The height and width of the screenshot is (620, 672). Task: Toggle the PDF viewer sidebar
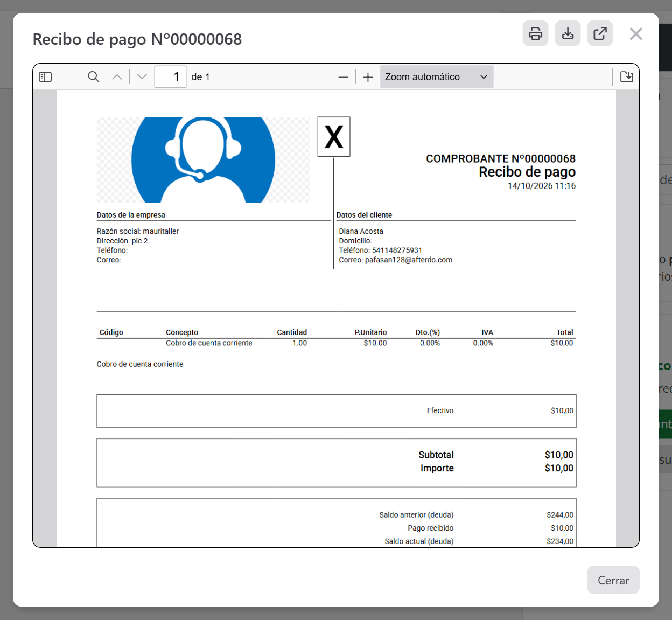[x=45, y=77]
